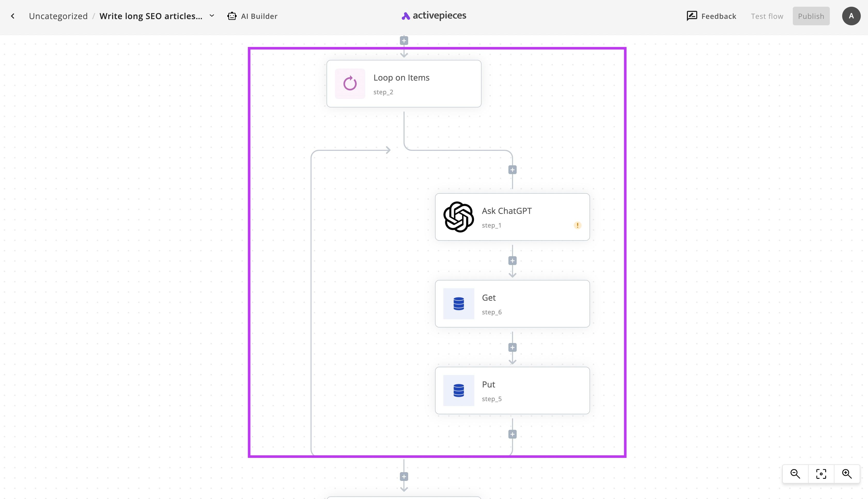Screen dimensions: 868x499
Task: Zoom out of the canvas
Action: 795,474
